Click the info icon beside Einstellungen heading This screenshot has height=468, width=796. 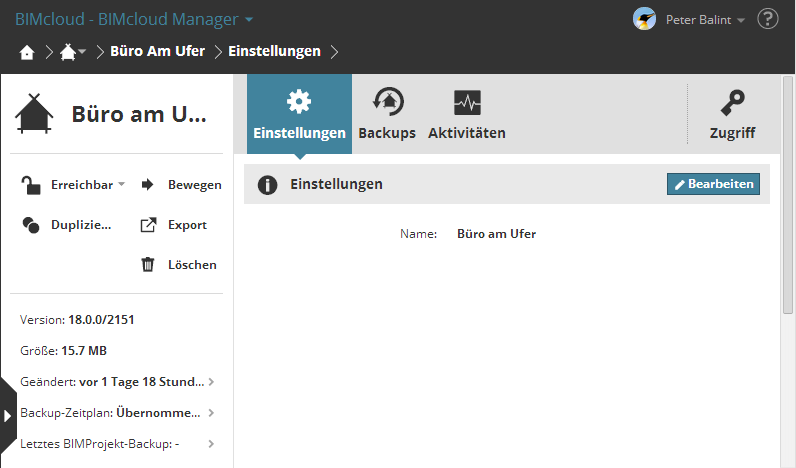268,185
